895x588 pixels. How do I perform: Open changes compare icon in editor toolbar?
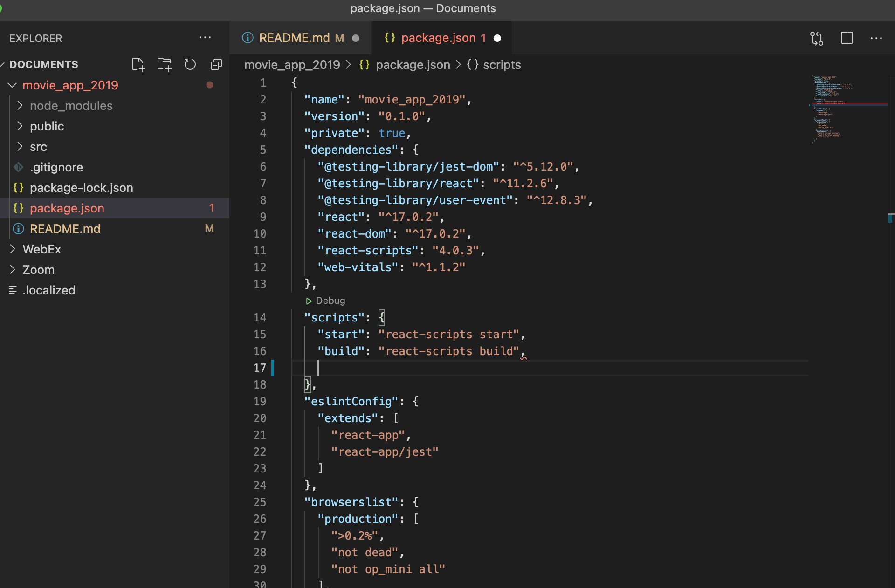[817, 38]
